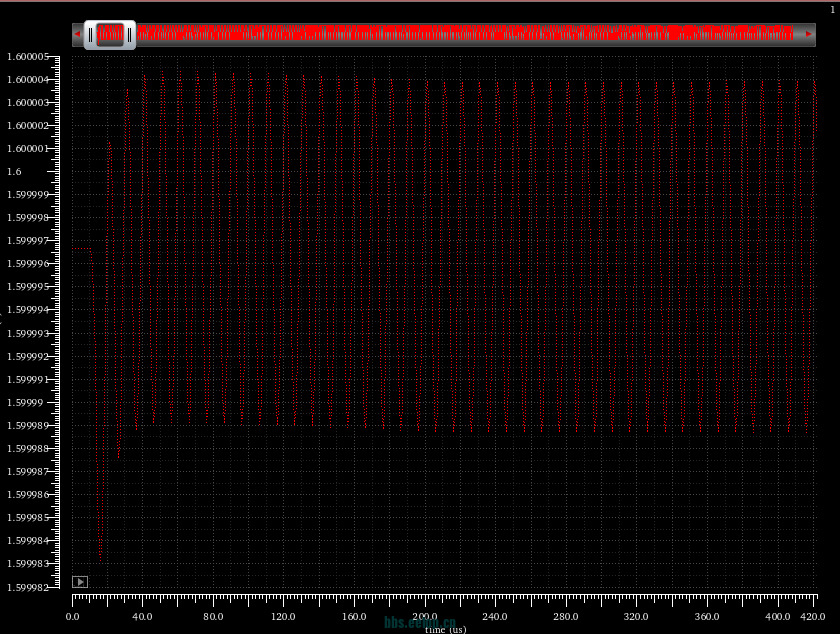Click the zoom window thumb on the overview bar

pyautogui.click(x=110, y=35)
